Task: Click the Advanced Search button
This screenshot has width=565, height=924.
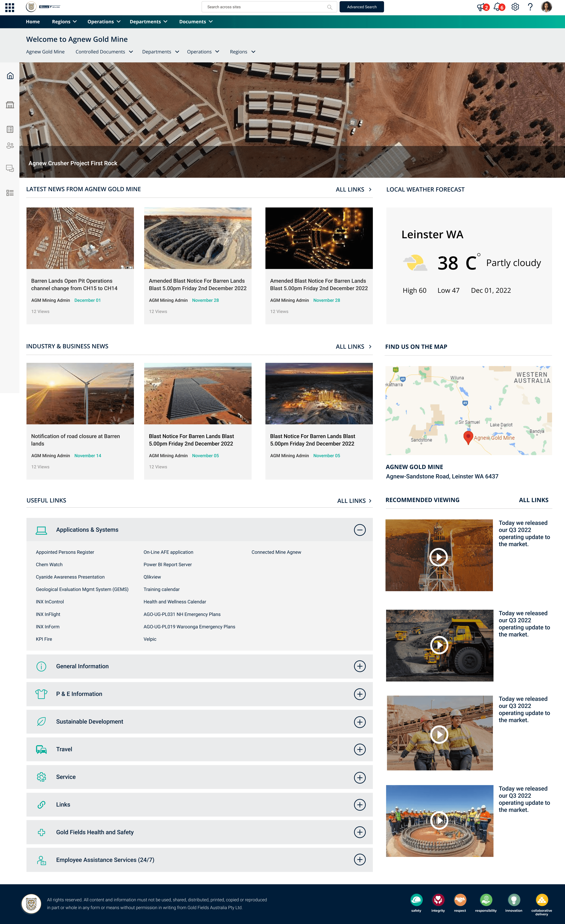Action: tap(361, 7)
